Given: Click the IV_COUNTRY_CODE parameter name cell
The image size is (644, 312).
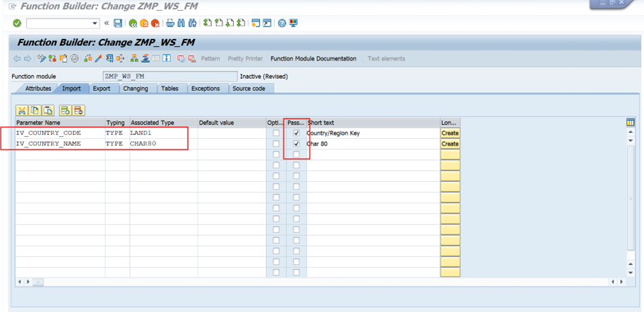Looking at the screenshot, I should click(x=60, y=133).
